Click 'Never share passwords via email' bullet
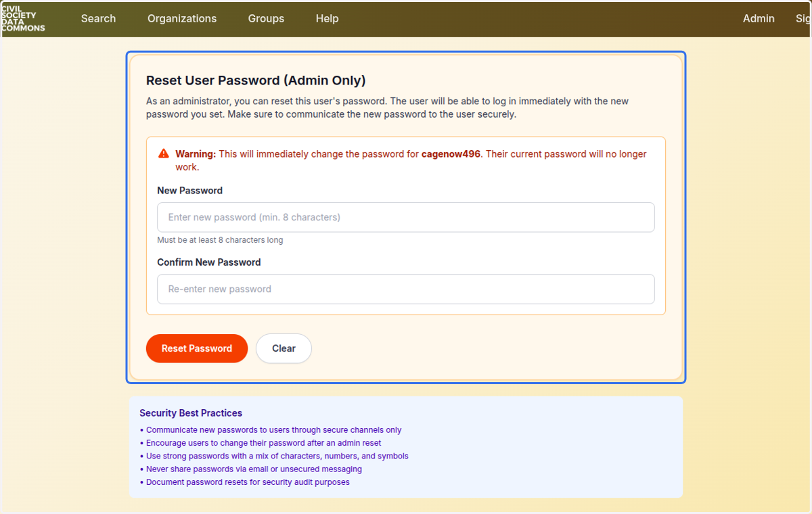 pos(251,469)
